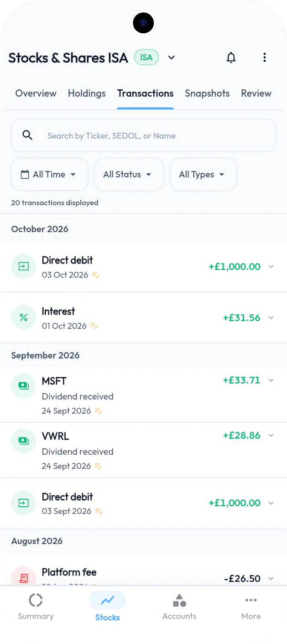Expand the account switcher chevron beside the ISA badge
The image size is (287, 644).
pyautogui.click(x=172, y=57)
